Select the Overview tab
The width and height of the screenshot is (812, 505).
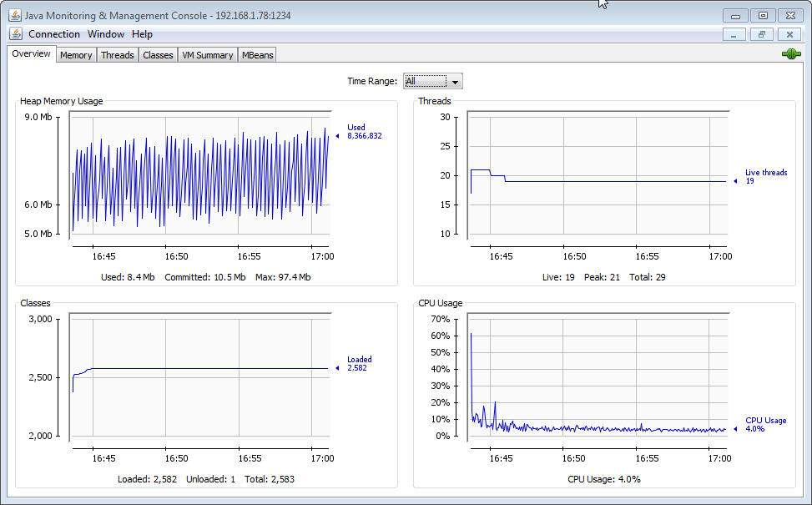tap(32, 54)
